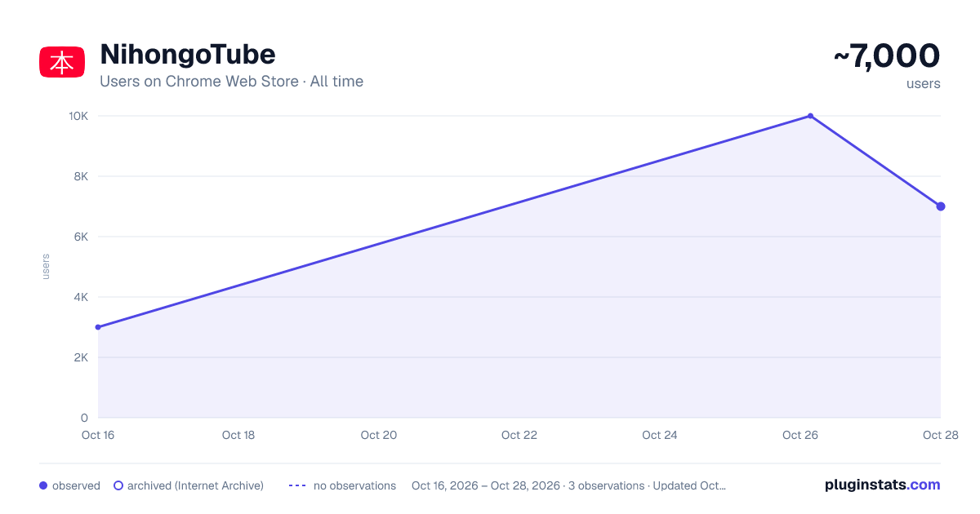Click the Oct 16 x-axis label

point(98,435)
